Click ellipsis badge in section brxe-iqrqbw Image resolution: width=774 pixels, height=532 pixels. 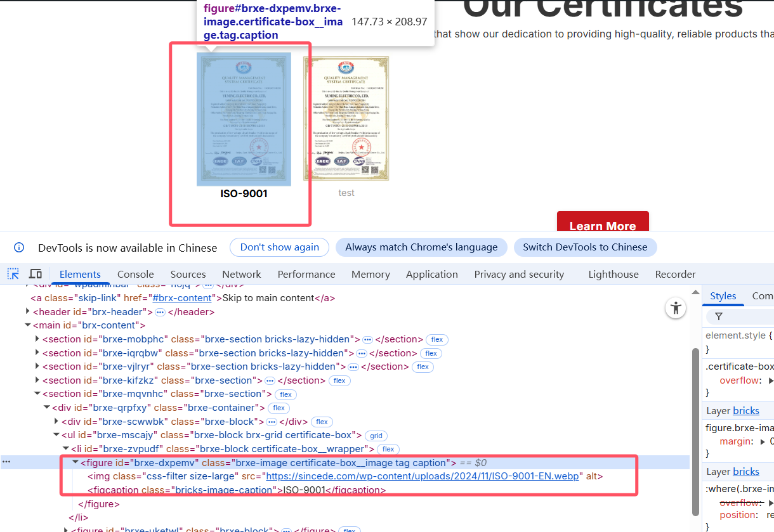362,353
